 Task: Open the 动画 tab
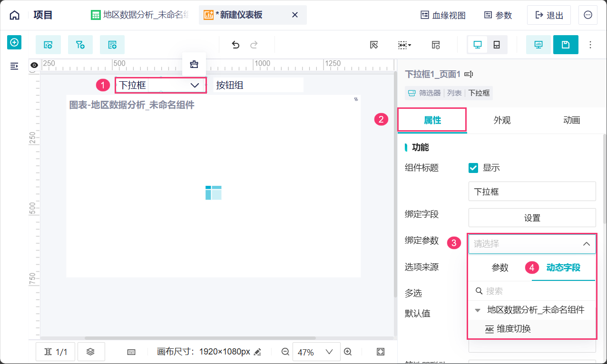571,120
